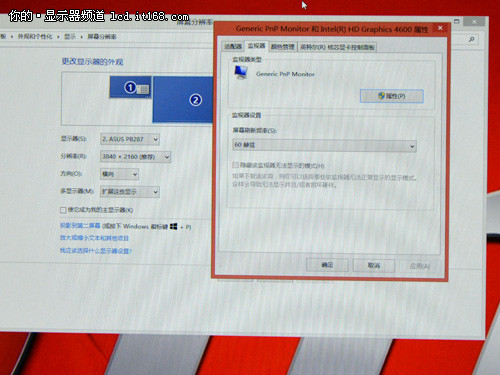Image resolution: width=500 pixels, height=375 pixels.
Task: Select monitor 1 thumbnail in display arrangement
Action: [x=131, y=87]
